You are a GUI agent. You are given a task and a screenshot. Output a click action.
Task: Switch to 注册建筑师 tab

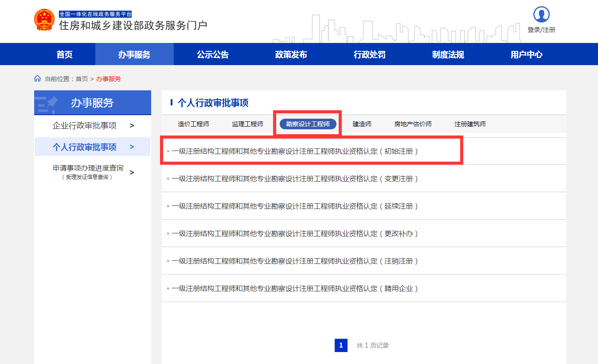(470, 124)
